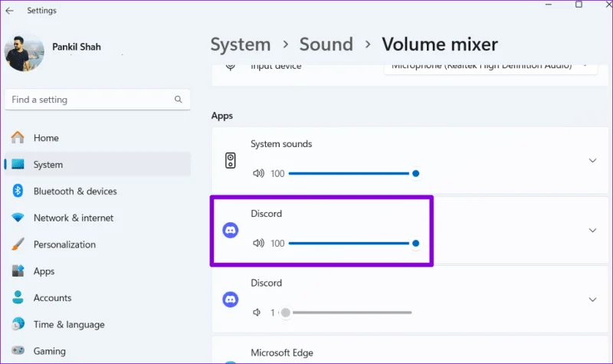The height and width of the screenshot is (364, 613).
Task: Expand the first Discord entry's chevron
Action: (x=592, y=231)
